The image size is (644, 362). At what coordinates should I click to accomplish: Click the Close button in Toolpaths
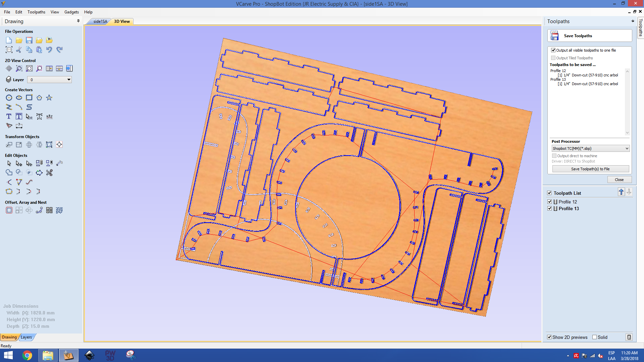tap(619, 180)
